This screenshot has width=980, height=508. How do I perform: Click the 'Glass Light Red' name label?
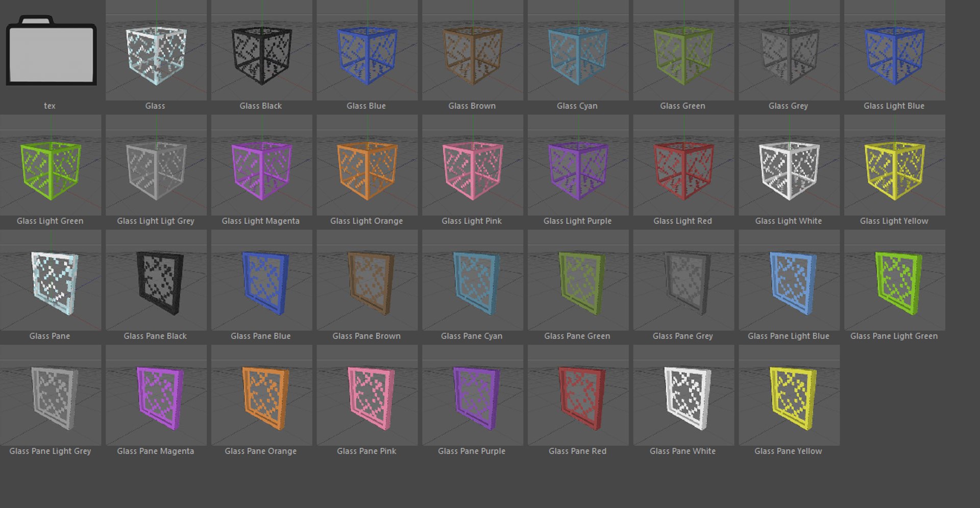point(683,221)
